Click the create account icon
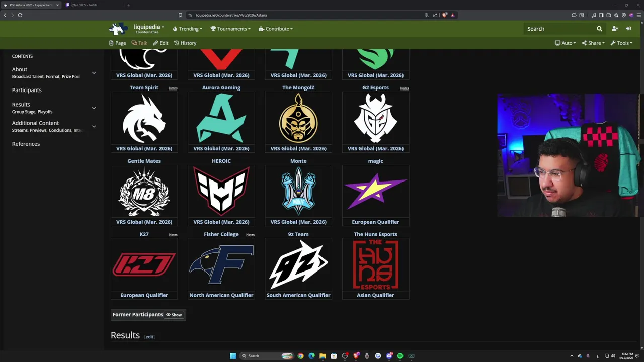The image size is (644, 362). click(615, 29)
